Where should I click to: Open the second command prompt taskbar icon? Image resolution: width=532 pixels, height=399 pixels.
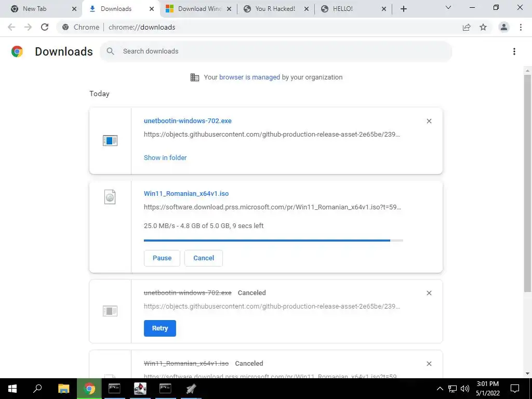(165, 389)
